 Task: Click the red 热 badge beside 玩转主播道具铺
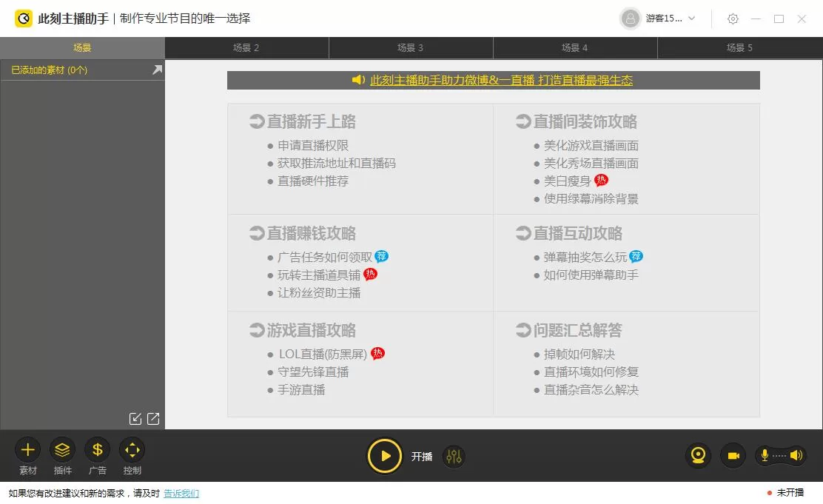(371, 274)
